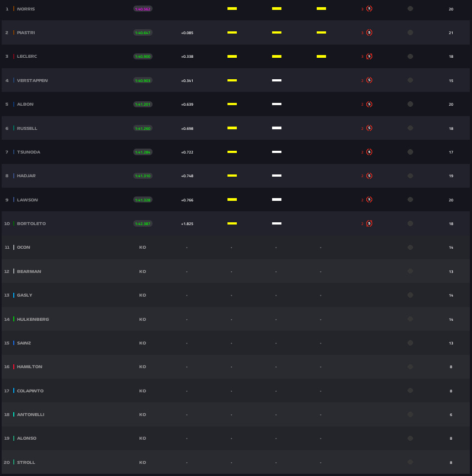The height and width of the screenshot is (476, 472).
Task: Click the soft tyre icon in Verstappen's row
Action: pyautogui.click(x=369, y=80)
